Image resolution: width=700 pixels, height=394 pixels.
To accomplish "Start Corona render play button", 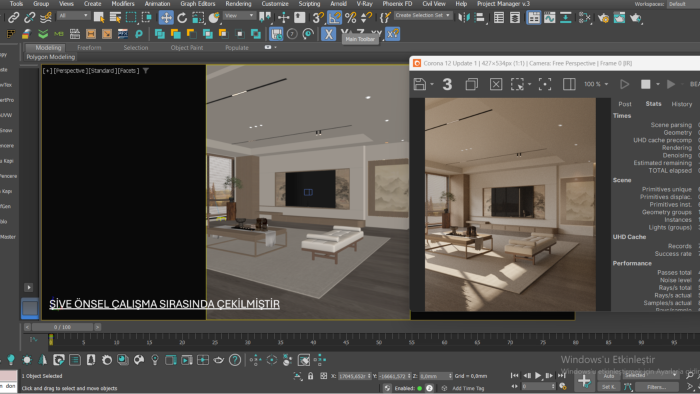I will (x=625, y=84).
